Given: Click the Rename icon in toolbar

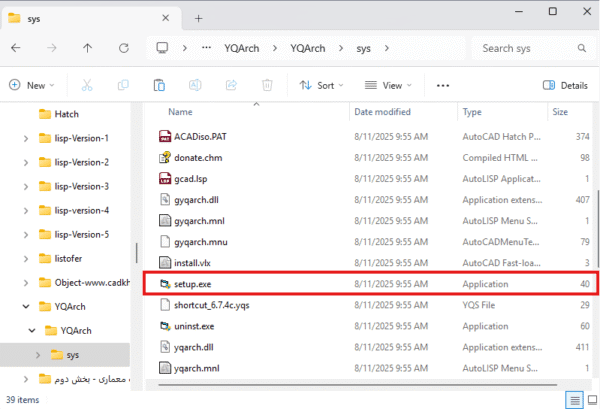Looking at the screenshot, I should 195,86.
